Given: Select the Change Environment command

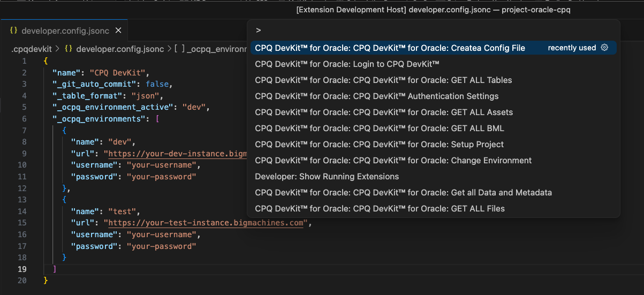Looking at the screenshot, I should [x=433, y=160].
